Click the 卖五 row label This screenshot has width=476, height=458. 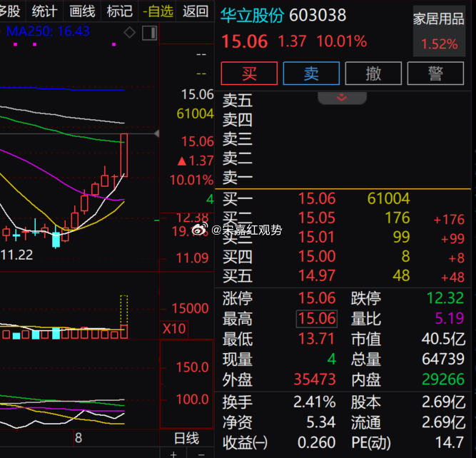(x=238, y=101)
